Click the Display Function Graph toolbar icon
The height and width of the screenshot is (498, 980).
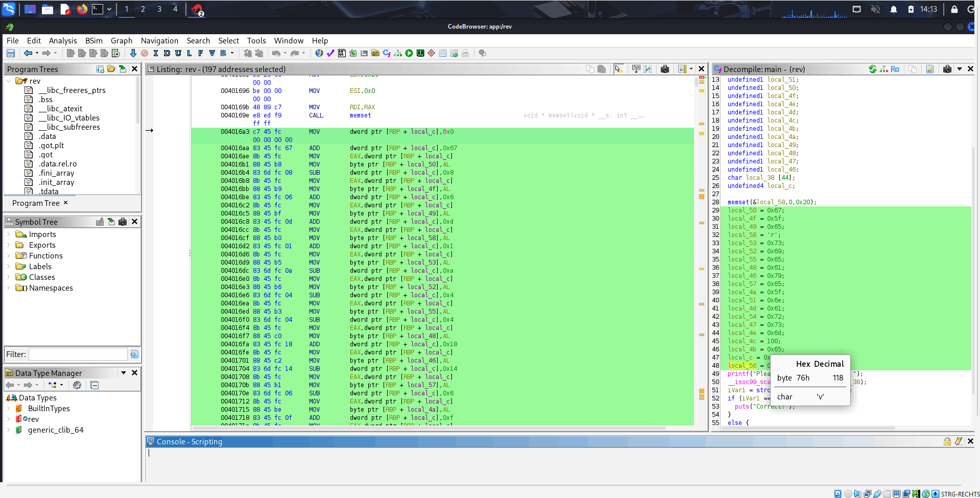coord(398,53)
